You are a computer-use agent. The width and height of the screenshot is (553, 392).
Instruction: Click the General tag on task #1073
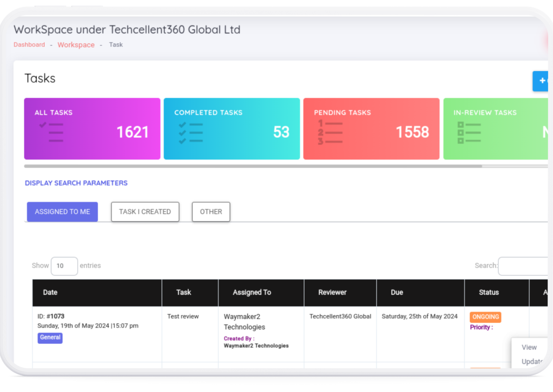[x=50, y=337]
